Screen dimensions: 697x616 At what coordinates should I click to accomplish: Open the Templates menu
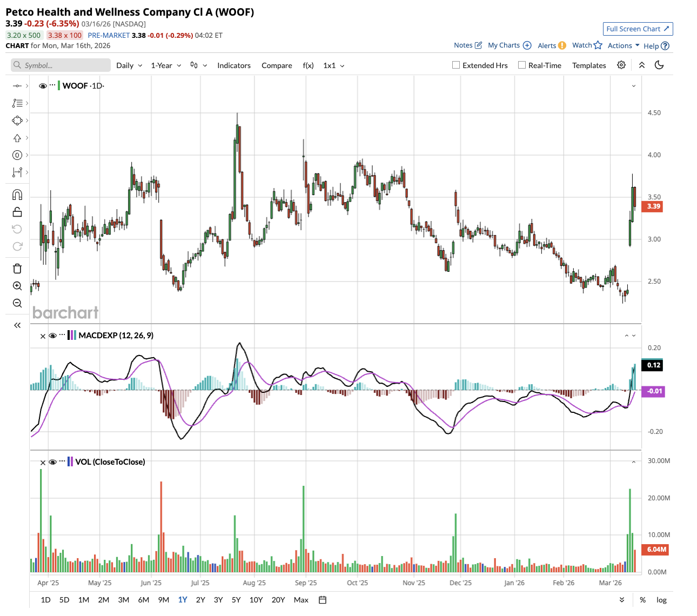589,65
